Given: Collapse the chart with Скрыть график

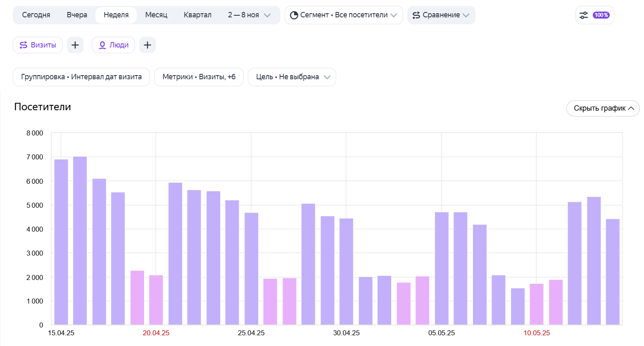Looking at the screenshot, I should click(x=603, y=108).
